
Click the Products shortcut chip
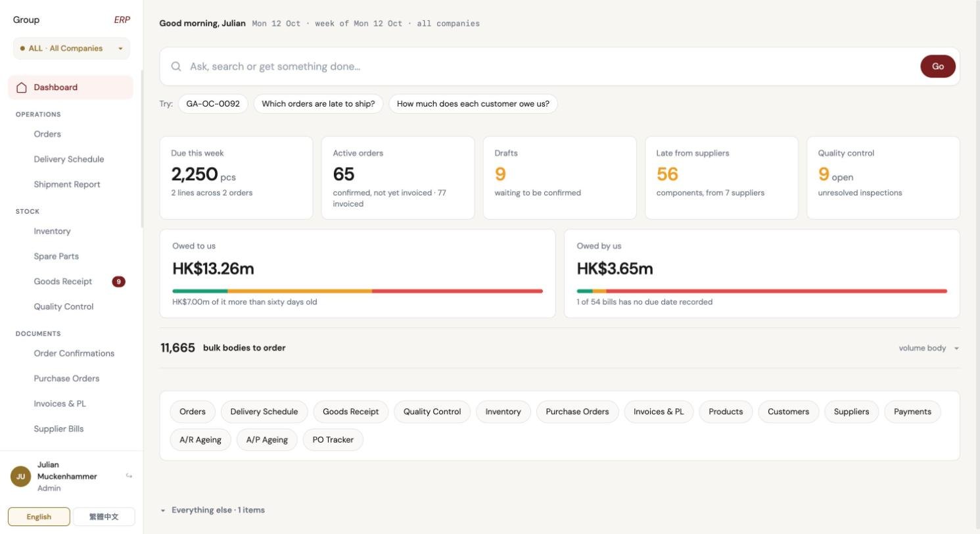pos(726,412)
